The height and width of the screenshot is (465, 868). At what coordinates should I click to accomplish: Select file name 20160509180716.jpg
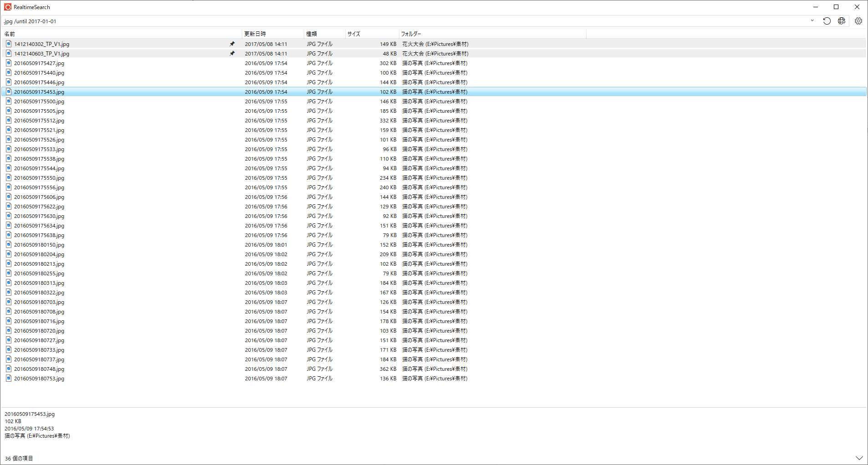[39, 321]
